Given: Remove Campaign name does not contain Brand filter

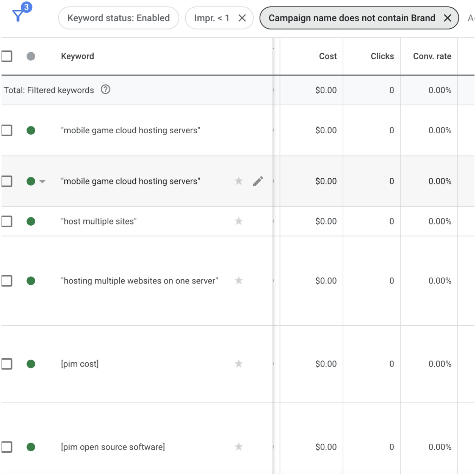Looking at the screenshot, I should (x=448, y=18).
